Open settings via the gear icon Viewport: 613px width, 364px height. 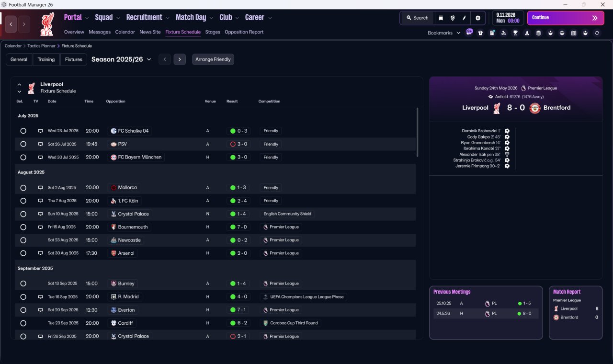tap(477, 18)
